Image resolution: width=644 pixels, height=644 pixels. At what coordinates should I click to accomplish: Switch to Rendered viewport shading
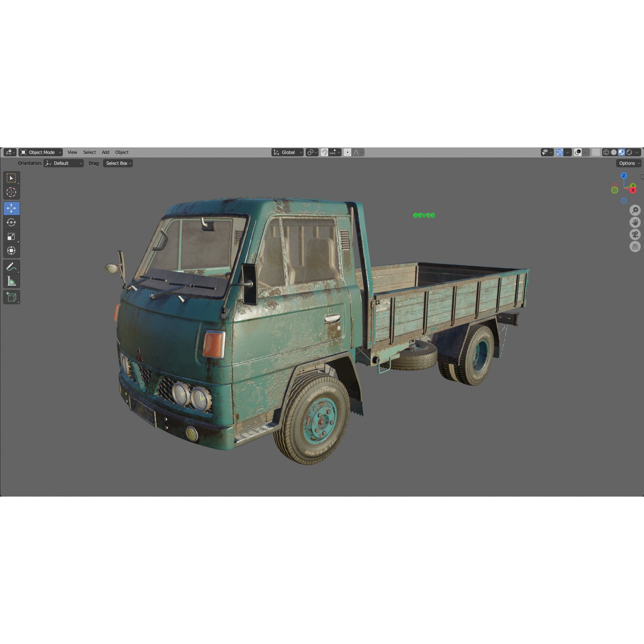tap(629, 152)
